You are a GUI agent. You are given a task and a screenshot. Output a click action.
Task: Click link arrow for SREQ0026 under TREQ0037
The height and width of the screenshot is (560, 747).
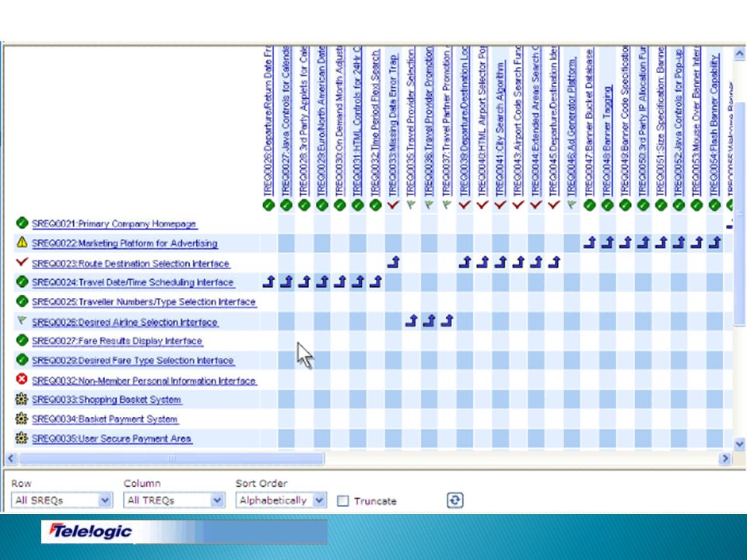click(x=447, y=320)
